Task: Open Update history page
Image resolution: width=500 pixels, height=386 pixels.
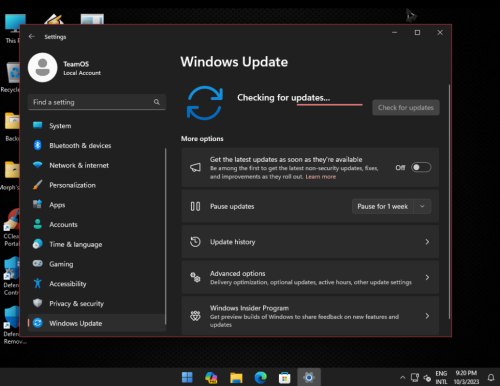Action: pyautogui.click(x=310, y=242)
